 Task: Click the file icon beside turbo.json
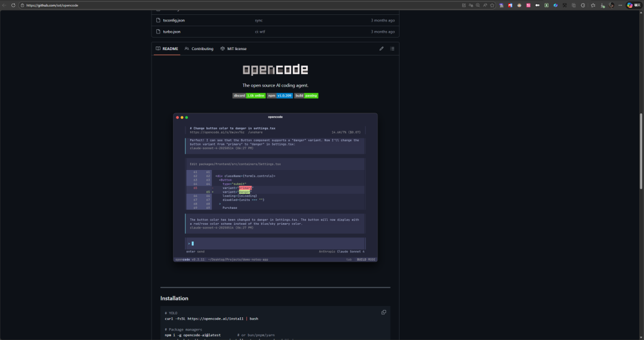pos(158,32)
